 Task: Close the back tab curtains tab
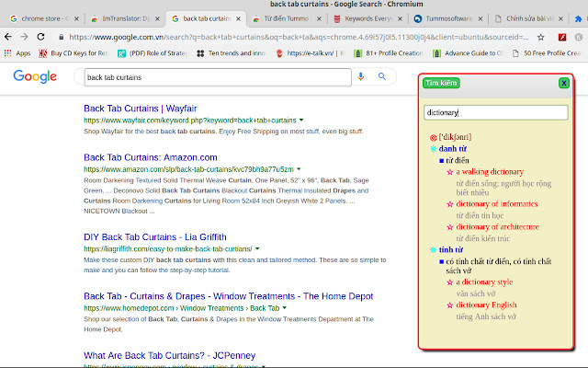[238, 18]
